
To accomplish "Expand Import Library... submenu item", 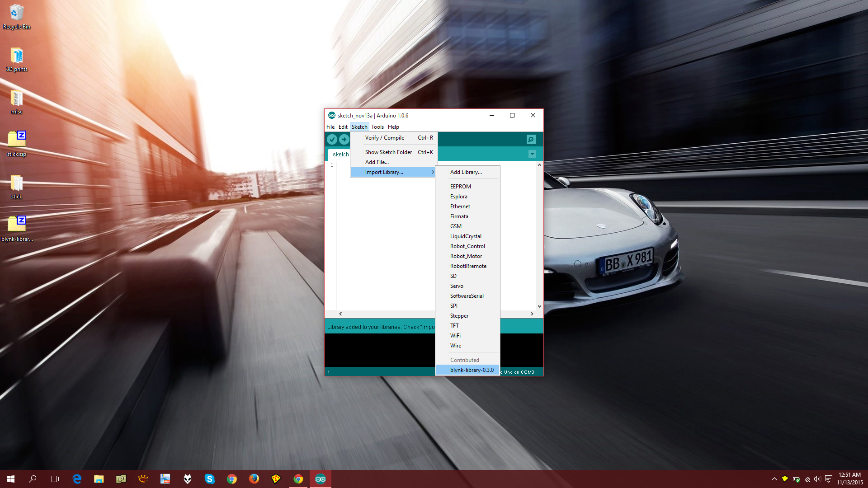I will [x=394, y=172].
